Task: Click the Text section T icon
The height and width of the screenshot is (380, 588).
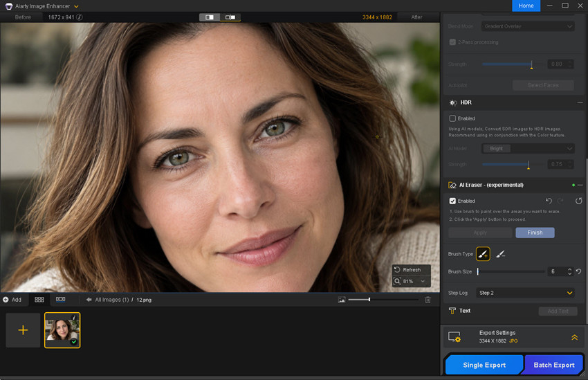Action: click(x=452, y=311)
